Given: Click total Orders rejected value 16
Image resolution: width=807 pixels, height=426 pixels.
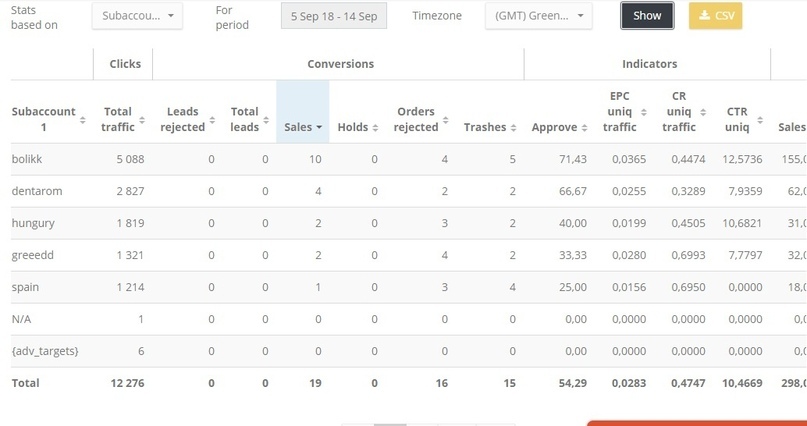Looking at the screenshot, I should (x=442, y=383).
